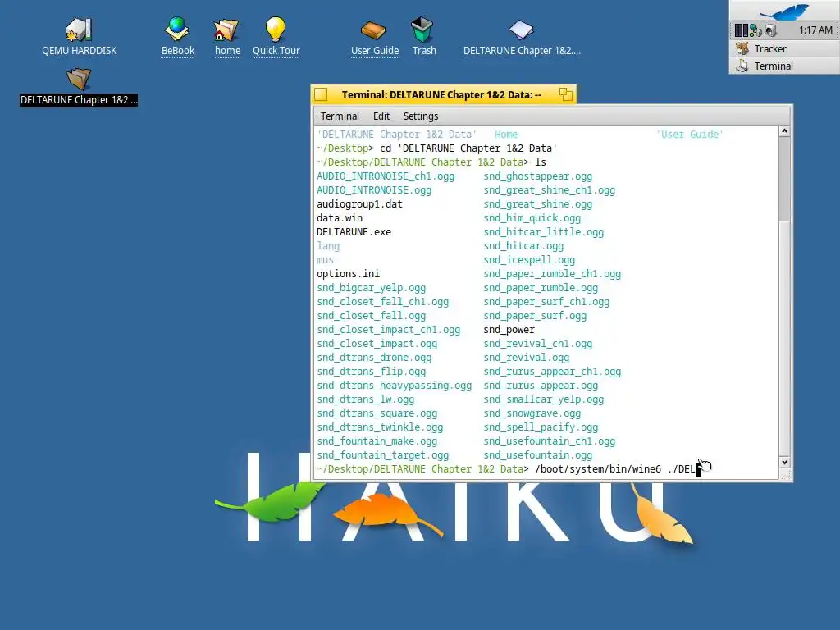Click snd_fountain_make.ogg in the listing

[377, 441]
